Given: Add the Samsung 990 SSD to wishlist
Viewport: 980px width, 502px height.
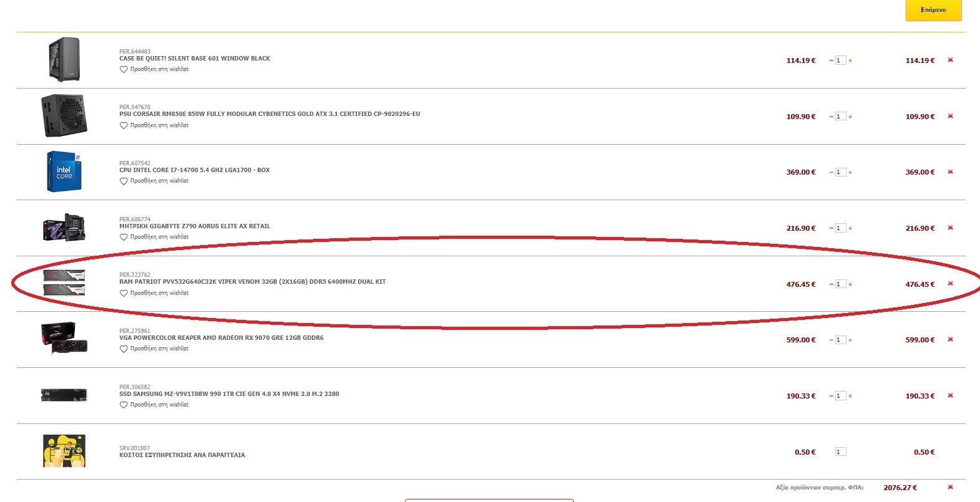Looking at the screenshot, I should pos(154,405).
